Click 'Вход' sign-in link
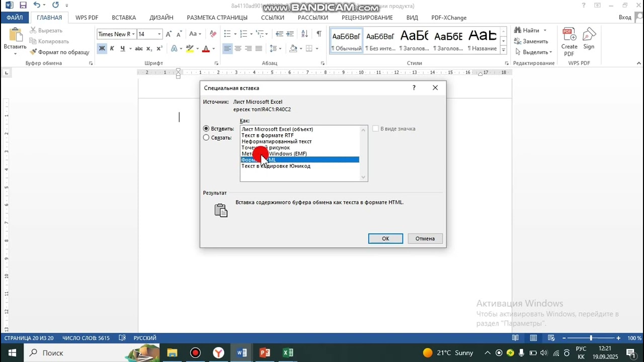Image resolution: width=644 pixels, height=362 pixels. coord(625,17)
